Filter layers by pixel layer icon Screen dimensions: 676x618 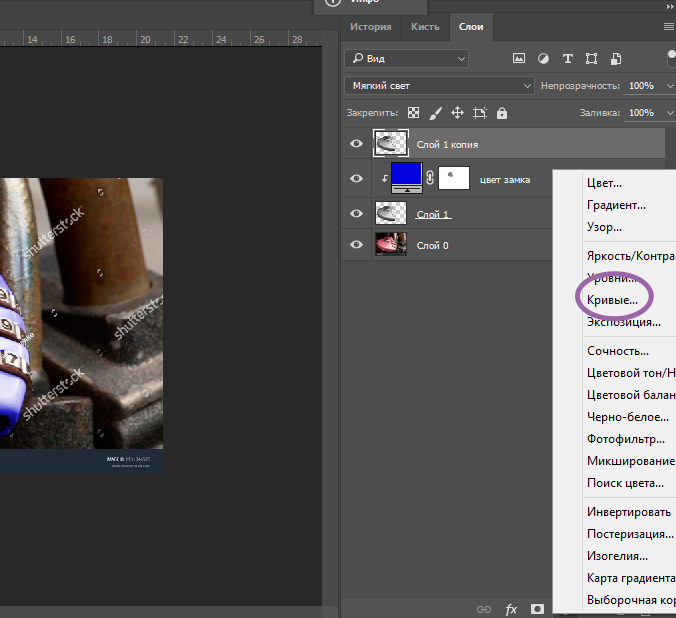519,58
